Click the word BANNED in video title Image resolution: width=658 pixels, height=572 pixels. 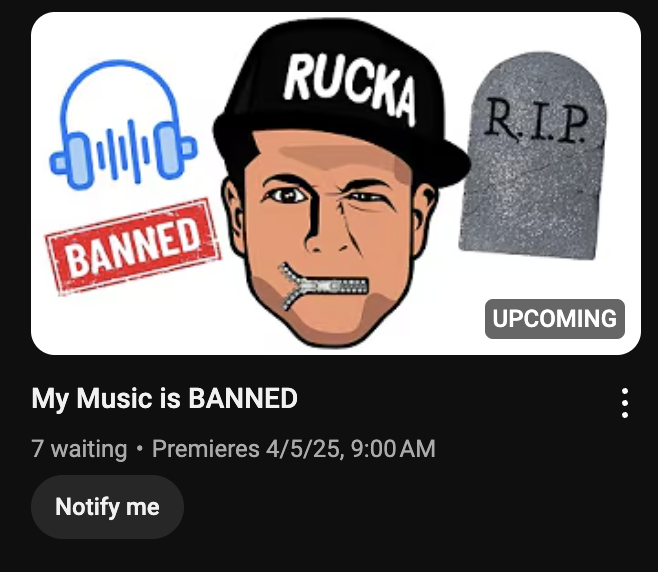(243, 398)
